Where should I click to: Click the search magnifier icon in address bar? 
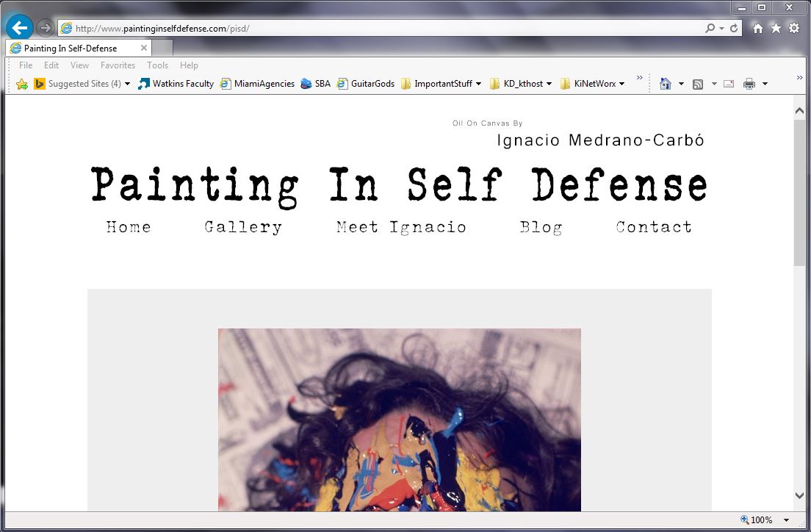[710, 28]
